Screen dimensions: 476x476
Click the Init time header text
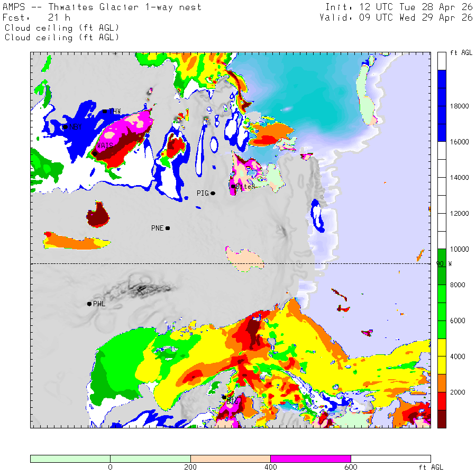tap(399, 7)
